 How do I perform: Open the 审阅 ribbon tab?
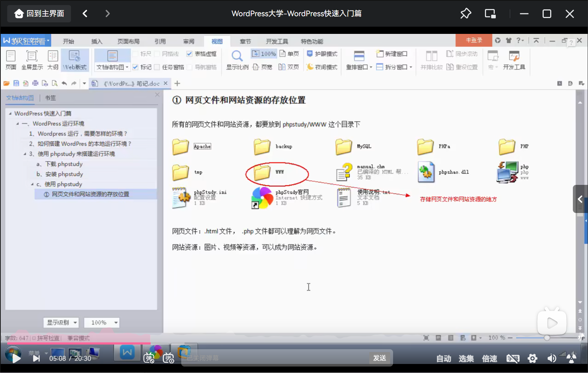[x=189, y=41]
